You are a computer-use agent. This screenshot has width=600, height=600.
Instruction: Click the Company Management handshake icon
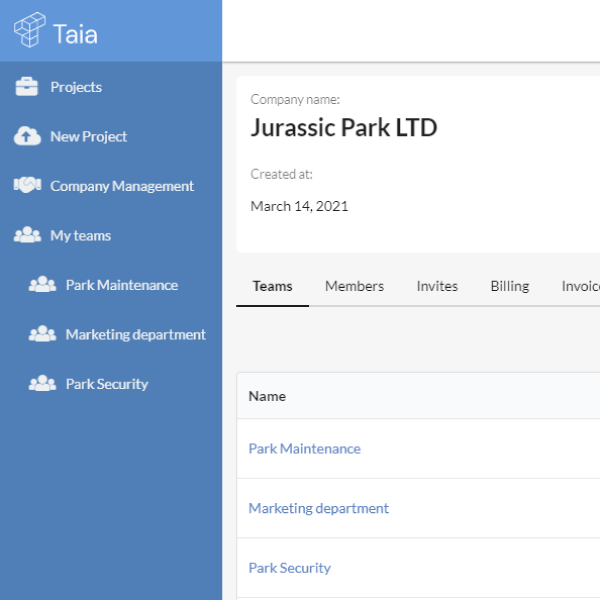click(x=27, y=185)
